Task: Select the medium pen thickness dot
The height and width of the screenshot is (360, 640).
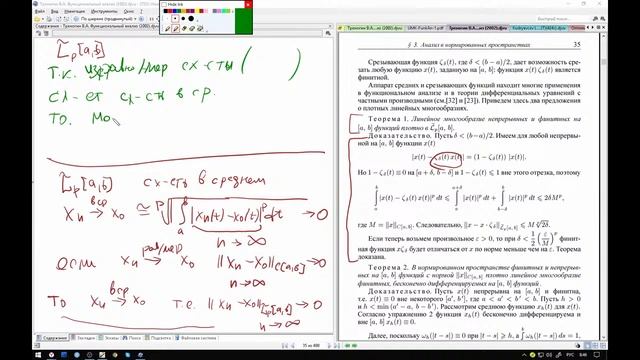Action: click(183, 19)
